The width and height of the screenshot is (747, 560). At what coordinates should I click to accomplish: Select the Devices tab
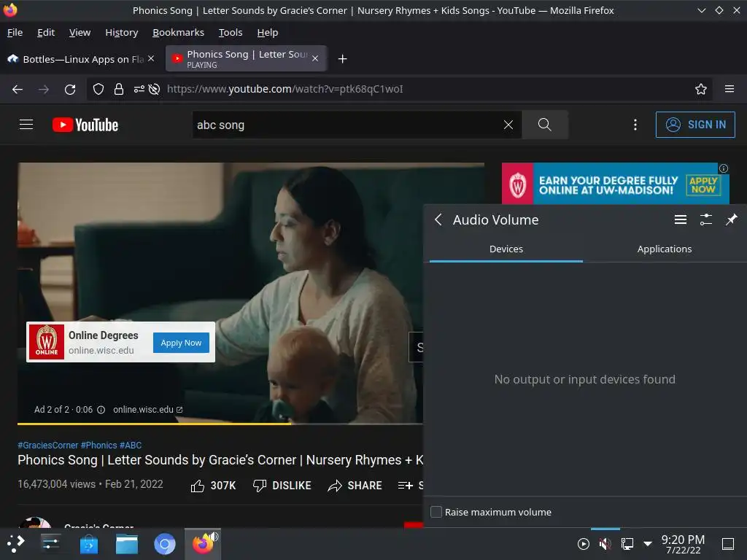[x=506, y=249]
